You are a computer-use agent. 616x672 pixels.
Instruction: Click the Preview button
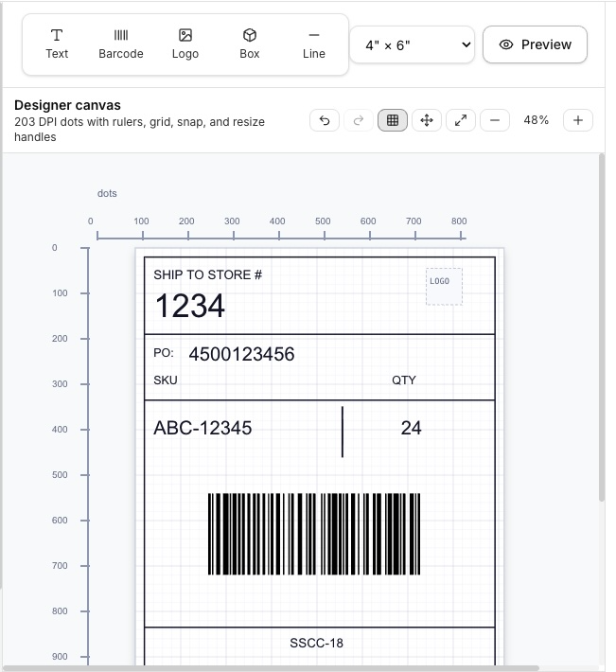point(535,44)
